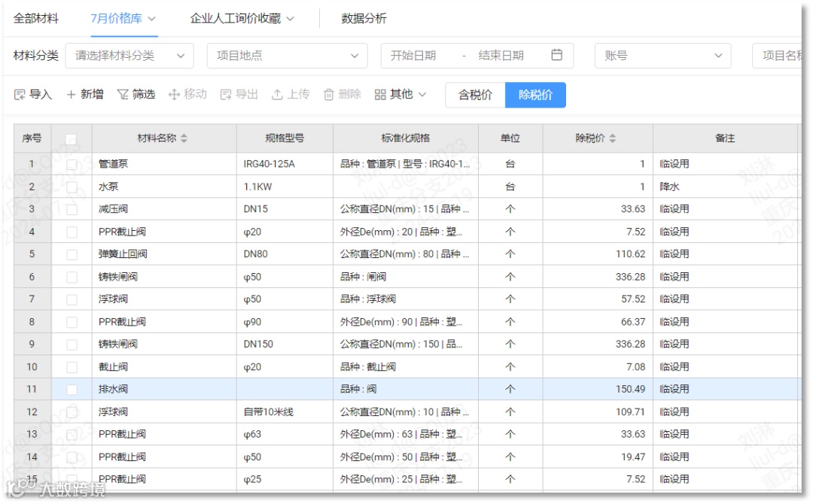This screenshot has width=813, height=504.
Task: Check the box for row 水泵
Action: [72, 187]
